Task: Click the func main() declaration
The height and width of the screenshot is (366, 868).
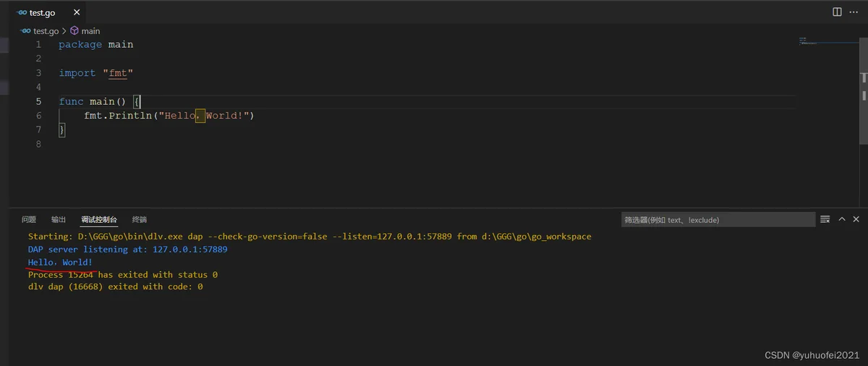Action: [x=100, y=101]
